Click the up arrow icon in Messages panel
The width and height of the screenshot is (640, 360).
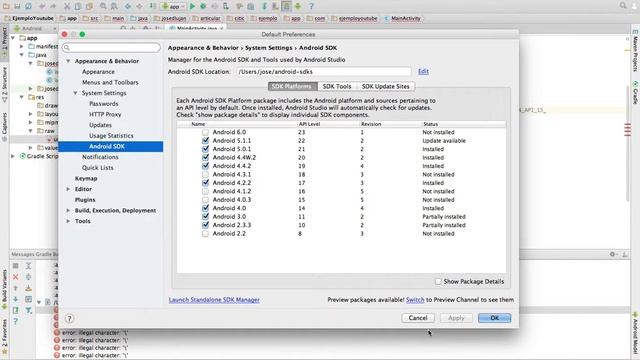pyautogui.click(x=16, y=288)
